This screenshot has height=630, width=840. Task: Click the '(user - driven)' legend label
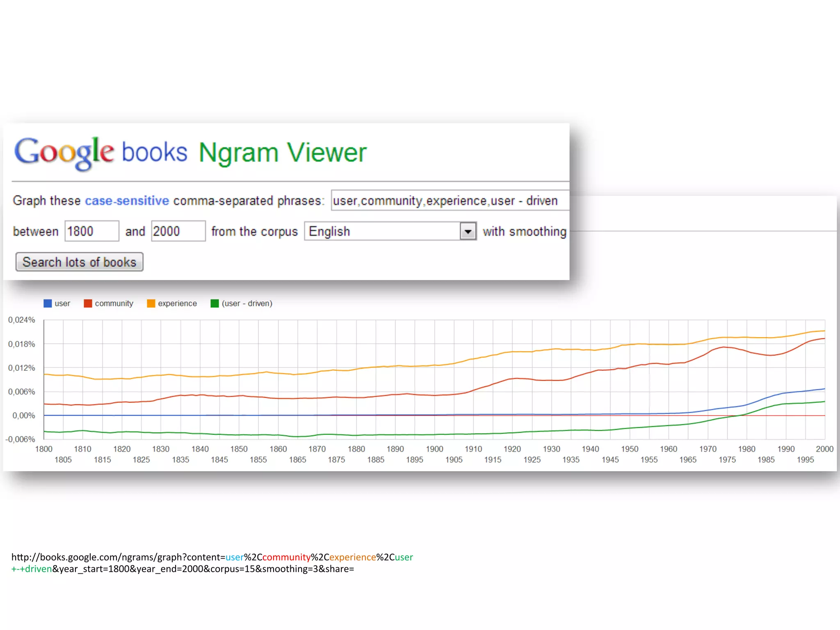pos(247,304)
